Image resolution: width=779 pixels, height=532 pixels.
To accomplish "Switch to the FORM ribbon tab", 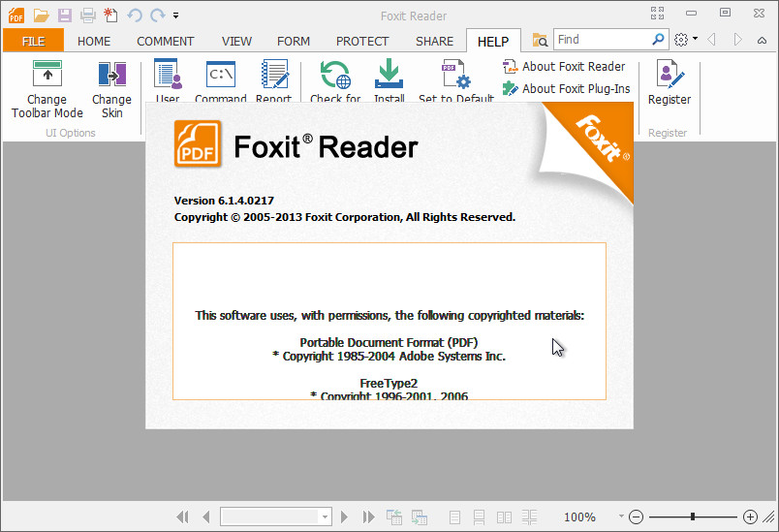I will click(x=294, y=42).
